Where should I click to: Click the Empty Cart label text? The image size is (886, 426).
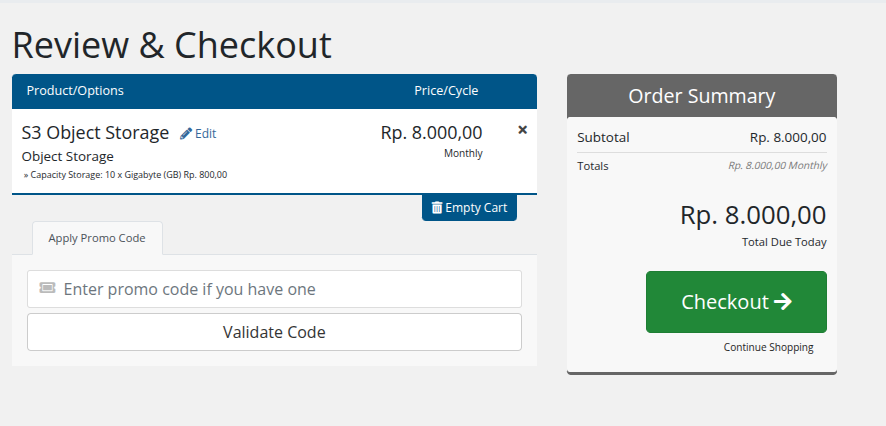pos(476,208)
